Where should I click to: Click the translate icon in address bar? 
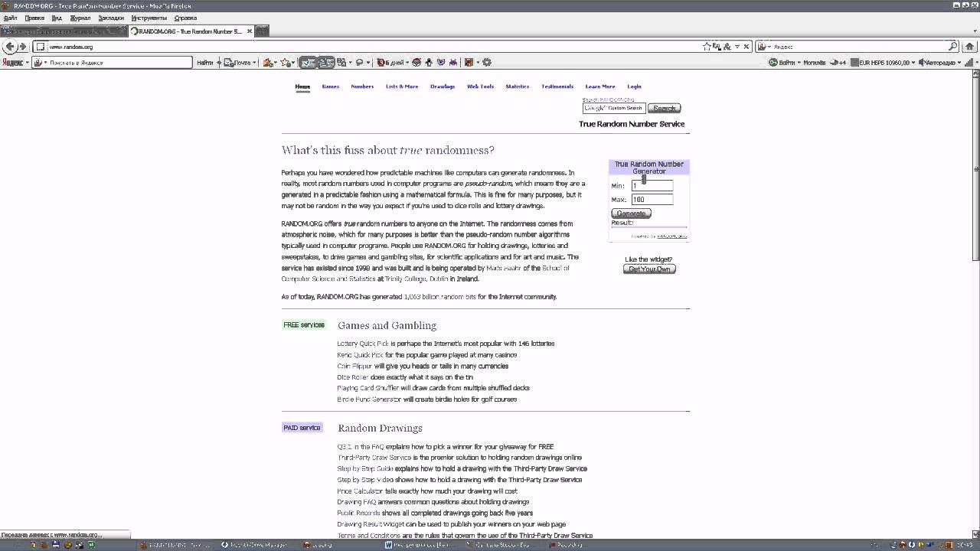(x=717, y=47)
